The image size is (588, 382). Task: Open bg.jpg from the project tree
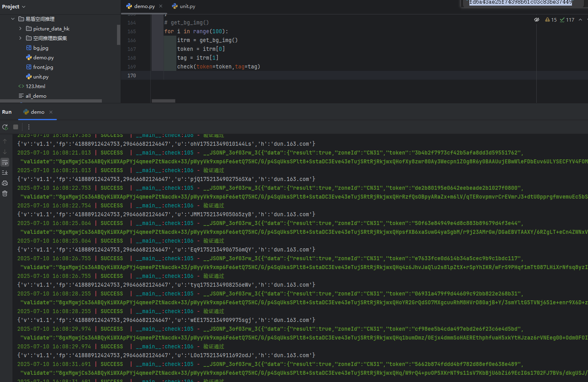click(x=40, y=48)
